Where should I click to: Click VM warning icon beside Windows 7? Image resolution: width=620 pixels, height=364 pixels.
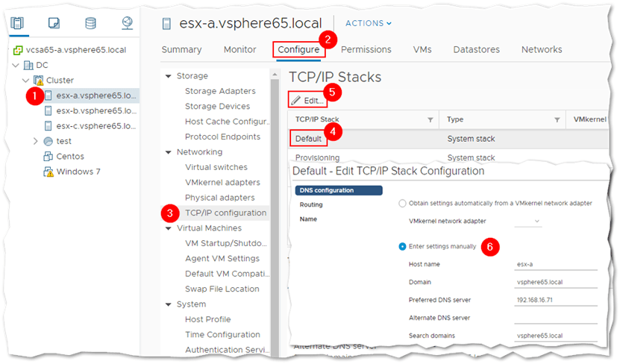click(x=48, y=172)
